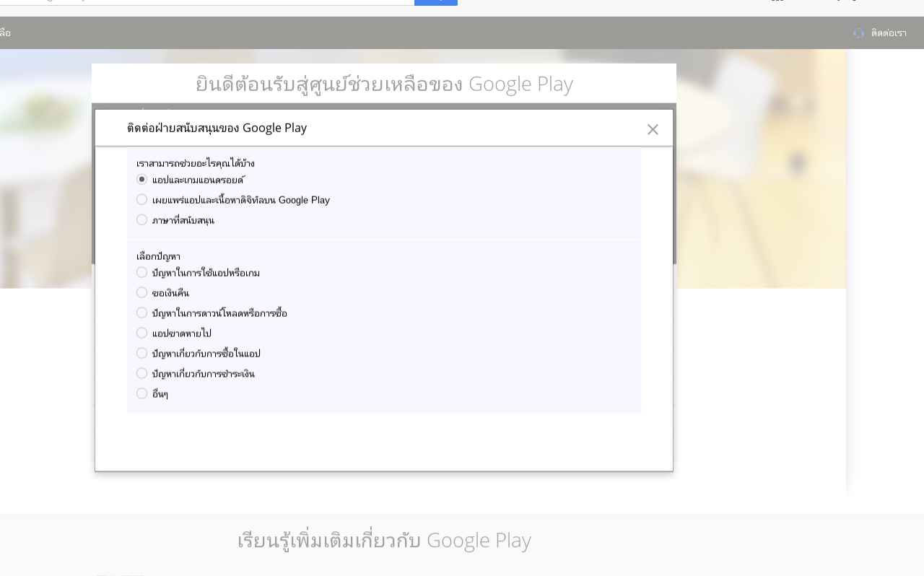Pick the แอปขาดหายไป option
The height and width of the screenshot is (576, 924).
tap(142, 333)
